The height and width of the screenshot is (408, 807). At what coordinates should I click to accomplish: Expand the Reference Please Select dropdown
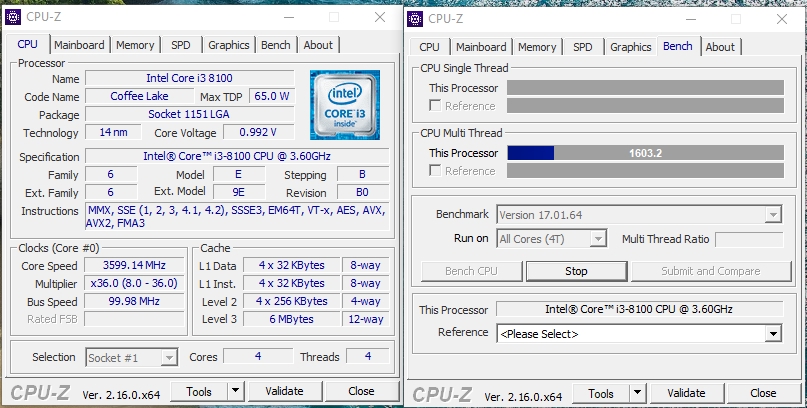click(x=773, y=334)
